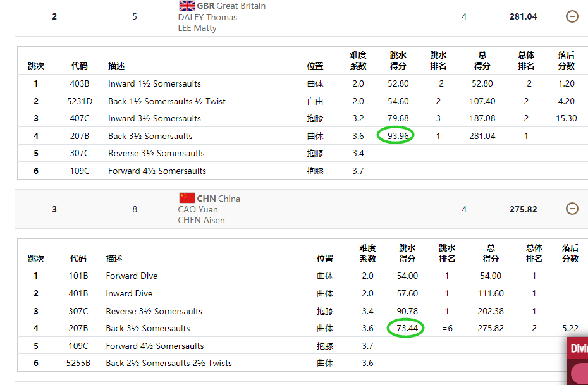Click the China flag icon
Screen dimensions: 588x385
187,198
